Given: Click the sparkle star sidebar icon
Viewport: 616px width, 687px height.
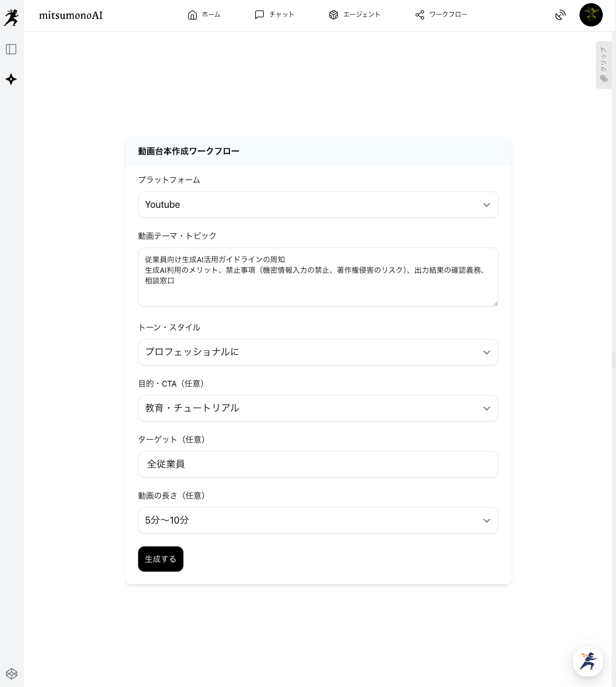Looking at the screenshot, I should point(11,79).
